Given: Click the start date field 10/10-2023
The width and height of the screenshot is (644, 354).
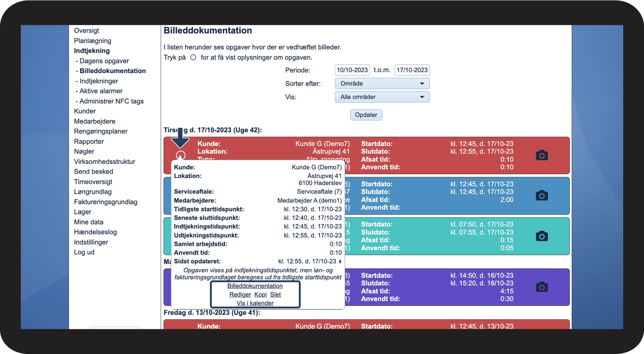Looking at the screenshot, I should 352,70.
